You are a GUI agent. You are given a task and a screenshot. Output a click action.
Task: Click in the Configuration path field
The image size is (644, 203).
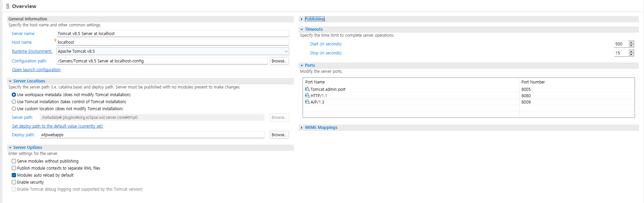pos(162,61)
